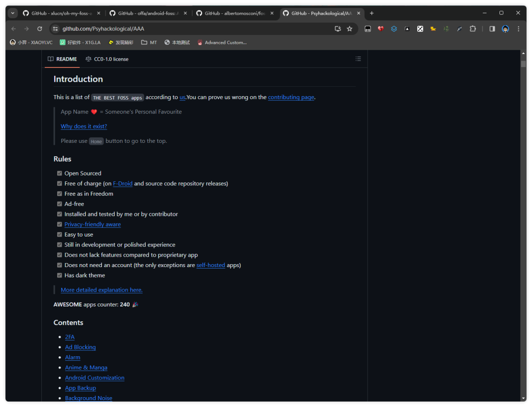Open the Chrome profile avatar

[x=505, y=29]
